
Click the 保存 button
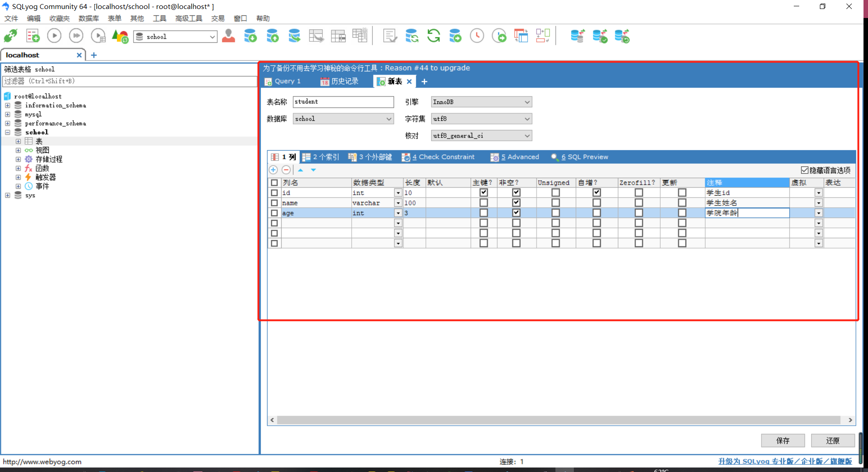pos(783,441)
